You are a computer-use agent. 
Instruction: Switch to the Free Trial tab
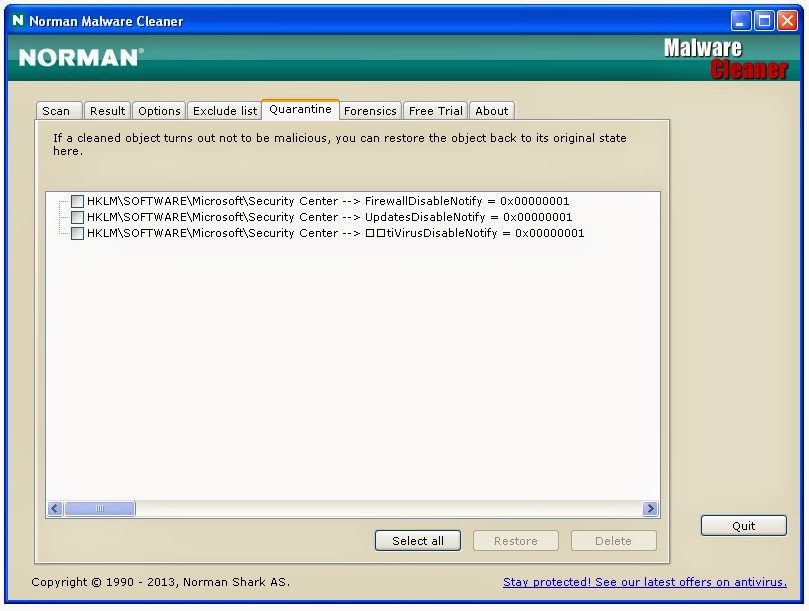click(435, 110)
